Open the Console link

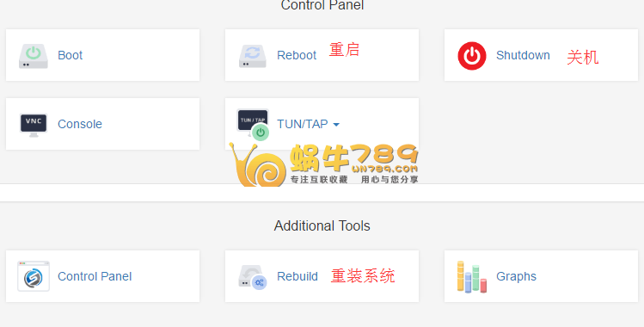click(80, 124)
